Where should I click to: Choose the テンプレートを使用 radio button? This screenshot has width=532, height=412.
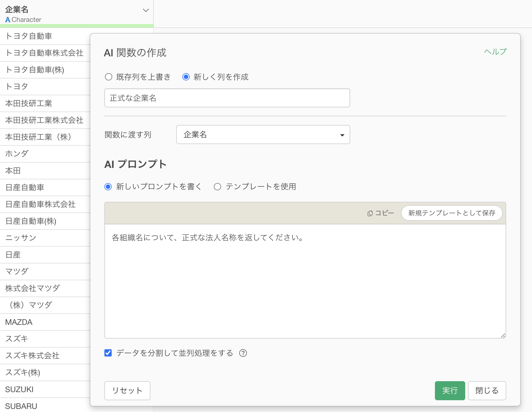(217, 187)
